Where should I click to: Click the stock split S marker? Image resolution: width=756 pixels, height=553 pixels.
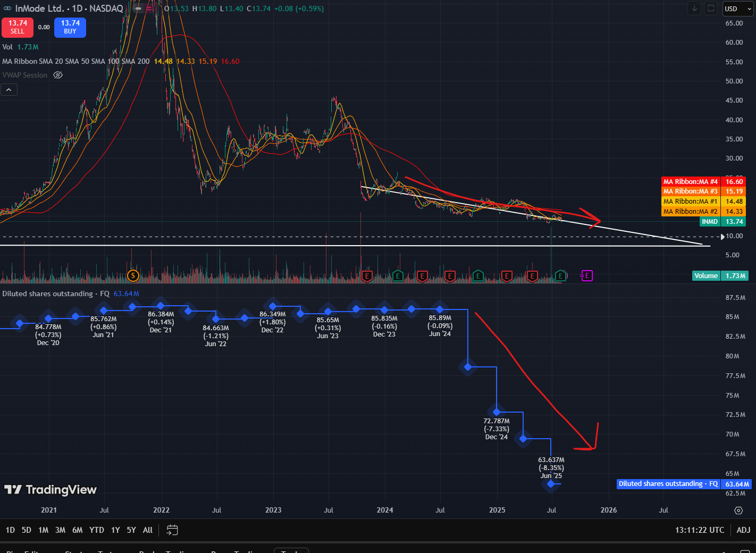tap(133, 275)
